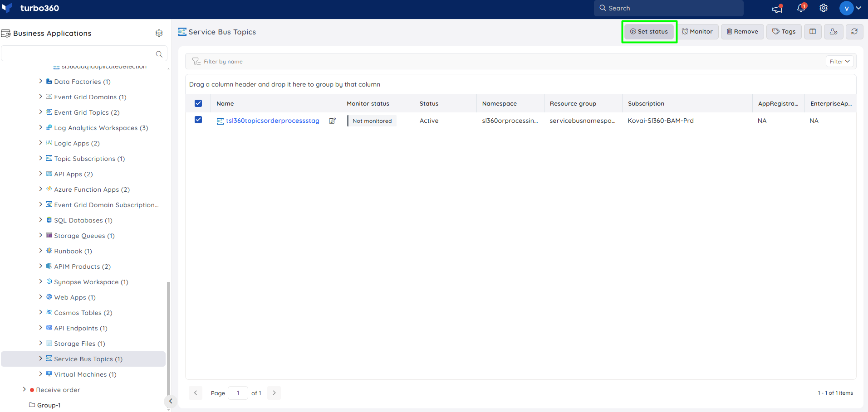The width and height of the screenshot is (868, 412).
Task: Click the top Search field
Action: coord(668,8)
